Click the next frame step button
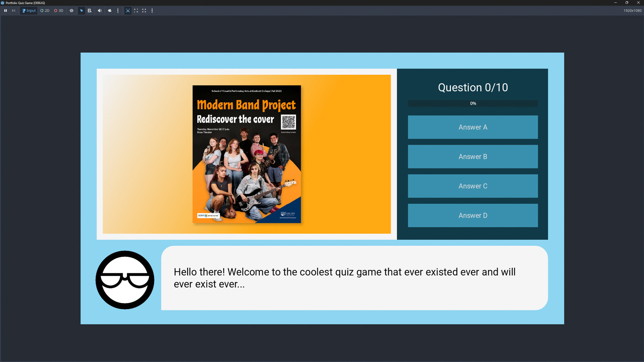 click(14, 11)
